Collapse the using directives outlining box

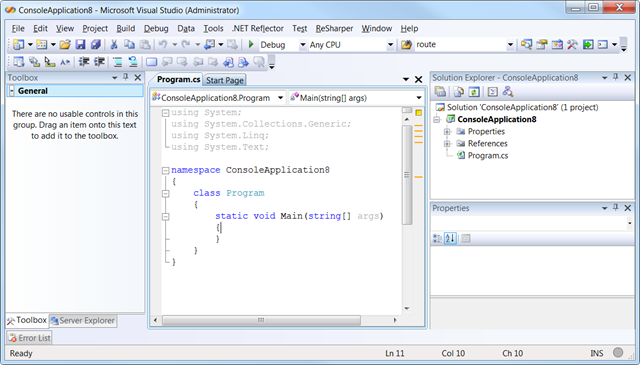click(x=165, y=113)
